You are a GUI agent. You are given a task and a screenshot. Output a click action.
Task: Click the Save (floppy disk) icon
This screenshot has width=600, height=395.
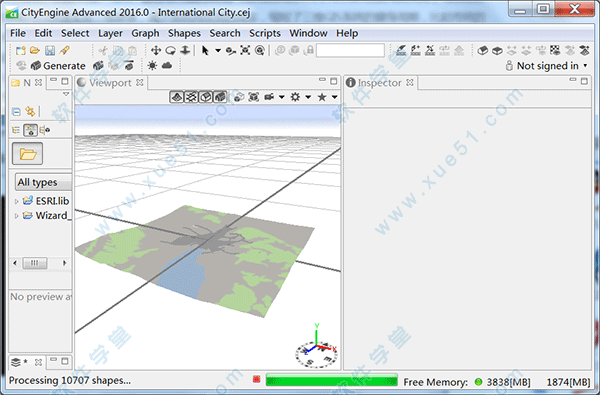(x=50, y=50)
